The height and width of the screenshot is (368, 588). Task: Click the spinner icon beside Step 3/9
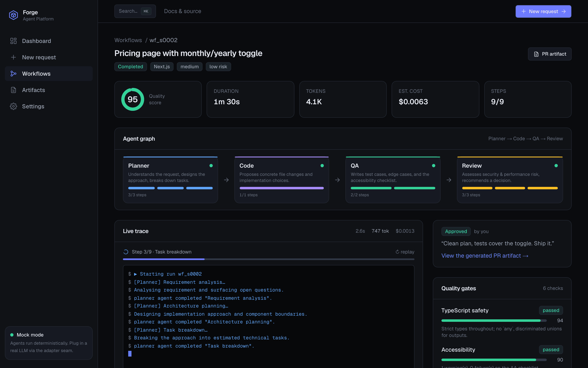(x=126, y=252)
